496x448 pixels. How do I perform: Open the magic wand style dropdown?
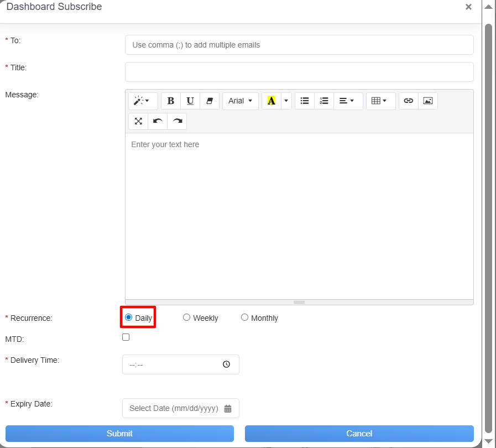(142, 101)
